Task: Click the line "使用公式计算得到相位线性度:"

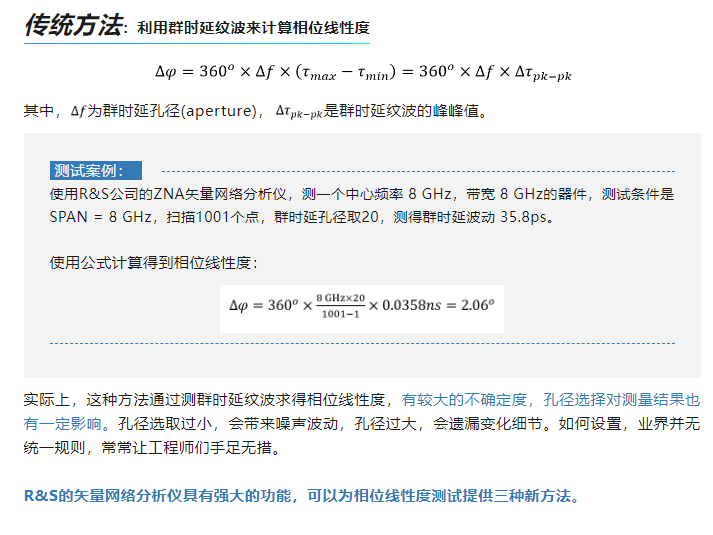Action: click(153, 263)
